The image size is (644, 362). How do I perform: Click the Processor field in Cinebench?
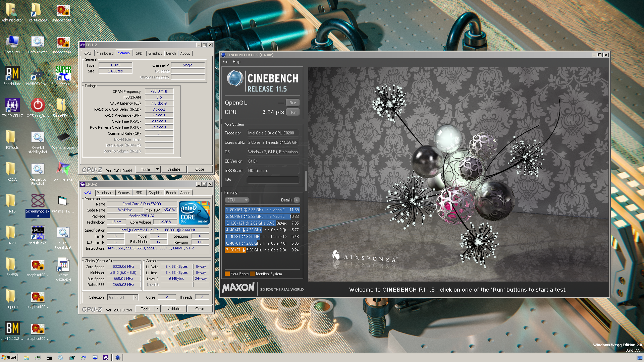[273, 133]
